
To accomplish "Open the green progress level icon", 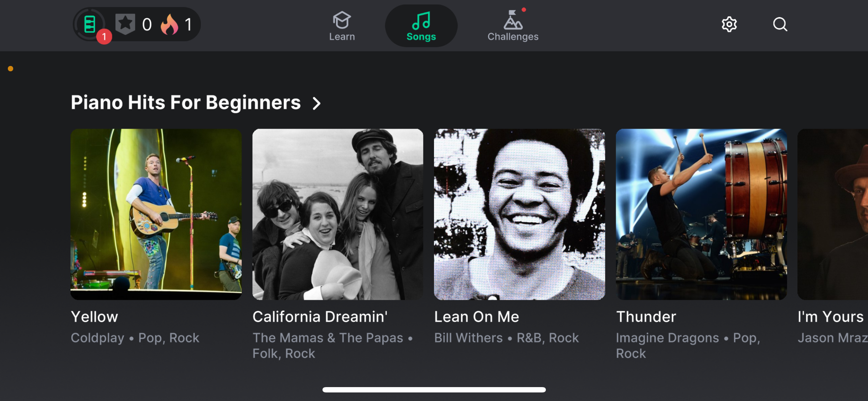I will 89,24.
